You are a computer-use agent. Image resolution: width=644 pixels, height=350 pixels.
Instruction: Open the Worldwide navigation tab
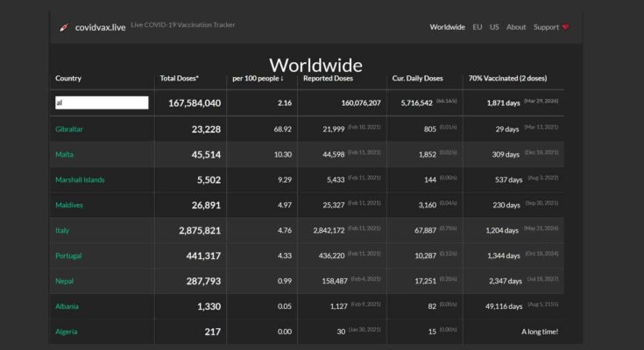(x=447, y=27)
